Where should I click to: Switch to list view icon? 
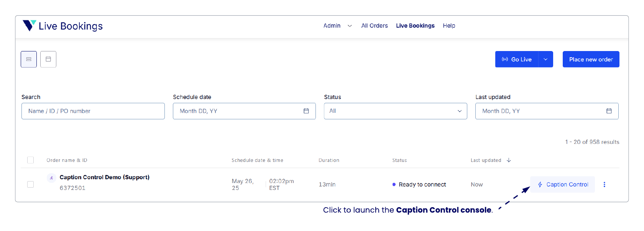point(29,59)
